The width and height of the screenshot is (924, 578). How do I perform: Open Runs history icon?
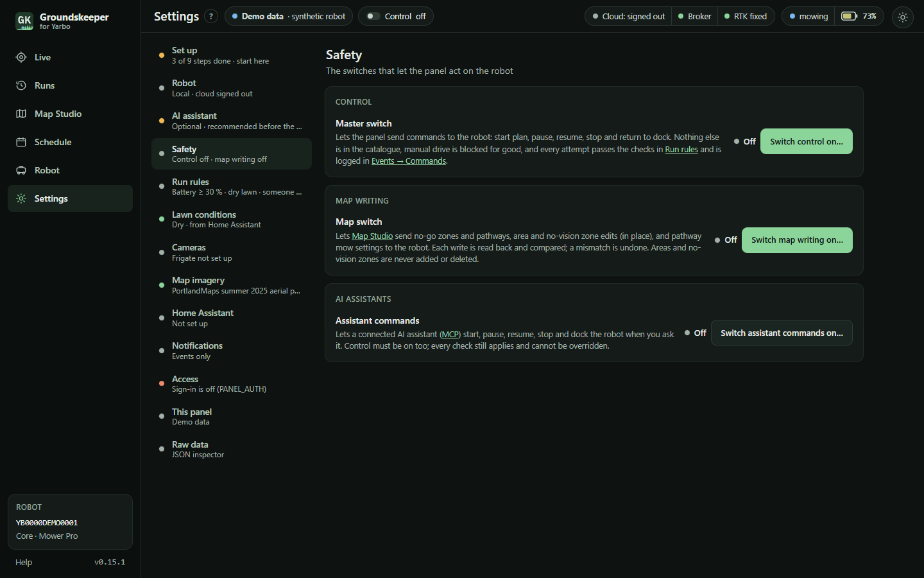[21, 85]
